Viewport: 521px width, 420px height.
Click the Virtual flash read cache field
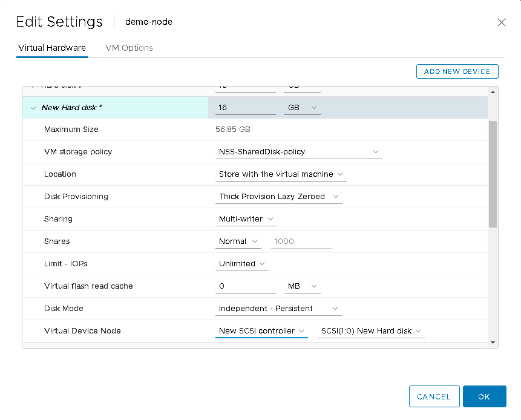[245, 286]
